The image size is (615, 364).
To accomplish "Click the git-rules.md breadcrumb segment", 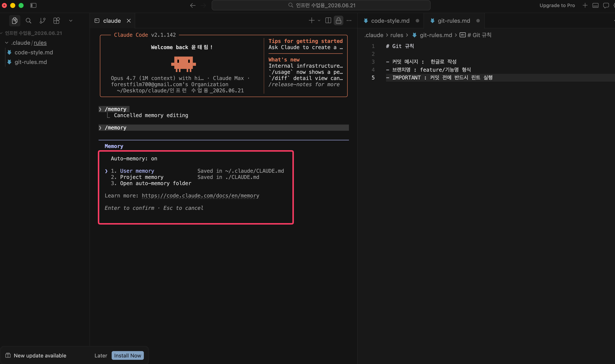I will (436, 35).
